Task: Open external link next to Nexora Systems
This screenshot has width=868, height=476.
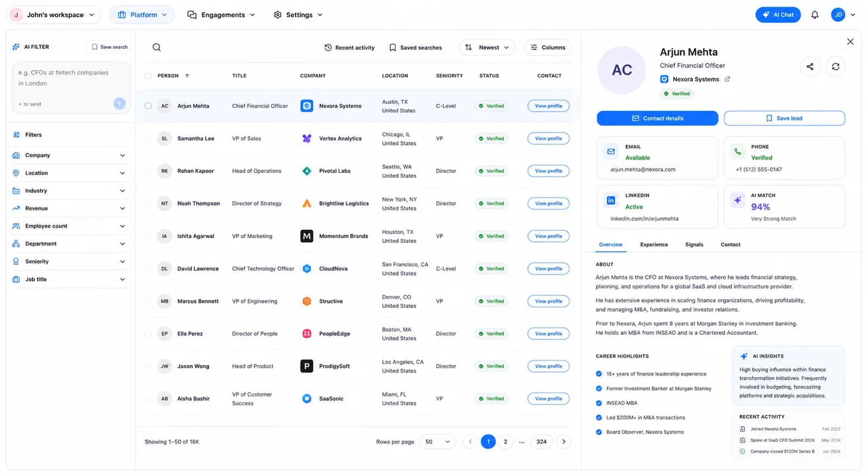Action: (727, 79)
